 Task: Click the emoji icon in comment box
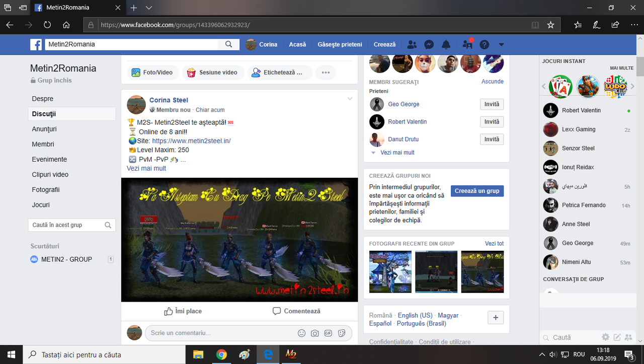click(302, 333)
